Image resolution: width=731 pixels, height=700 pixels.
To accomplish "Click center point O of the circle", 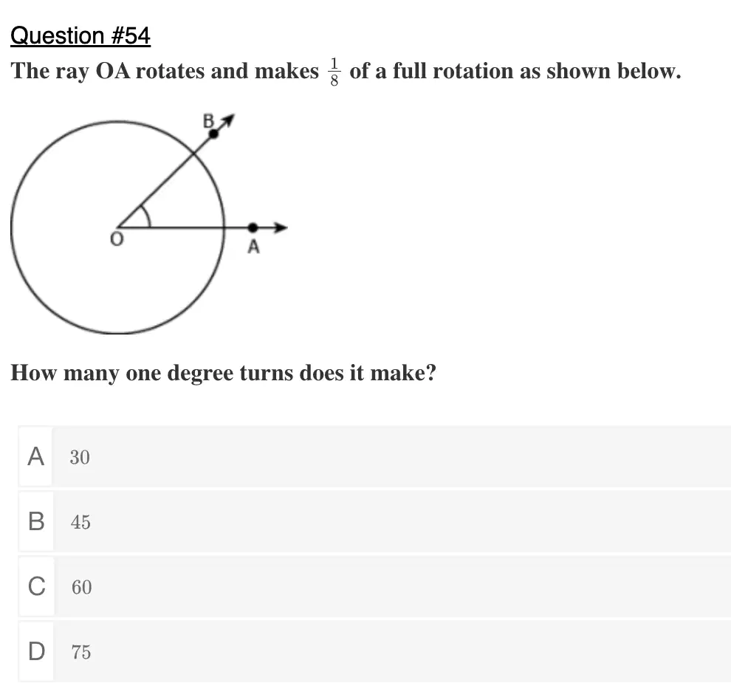I will coord(117,227).
